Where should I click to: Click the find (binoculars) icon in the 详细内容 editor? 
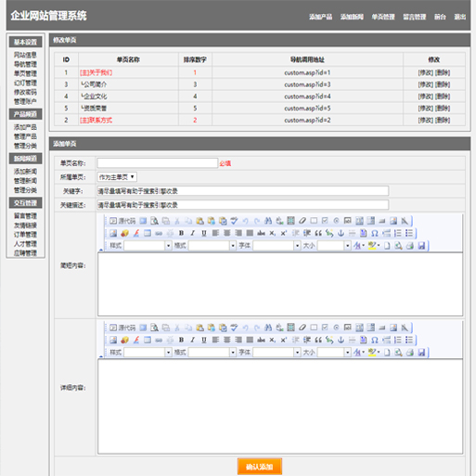click(x=268, y=328)
